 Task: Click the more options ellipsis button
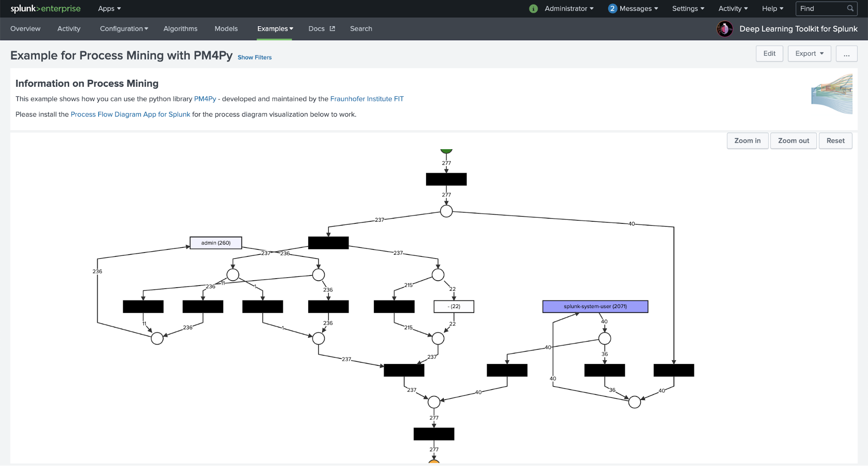click(846, 53)
